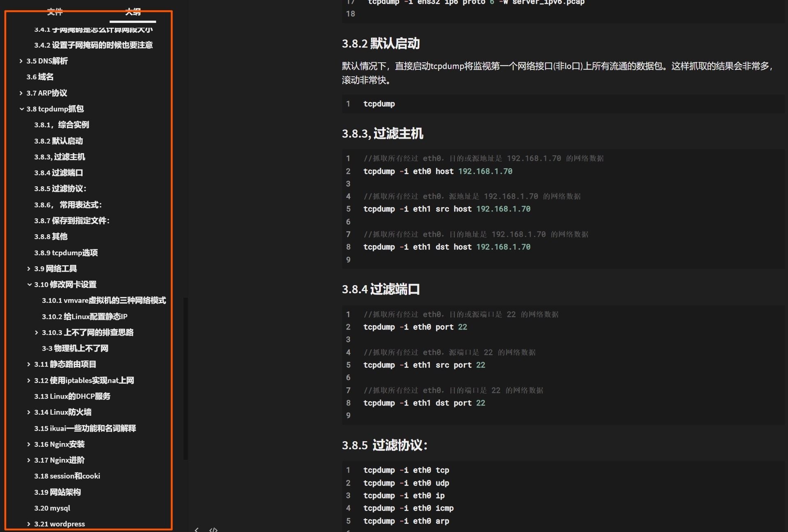Image resolution: width=788 pixels, height=532 pixels.
Task: Click the tcpdump code block under 默认启动
Action: click(x=562, y=104)
